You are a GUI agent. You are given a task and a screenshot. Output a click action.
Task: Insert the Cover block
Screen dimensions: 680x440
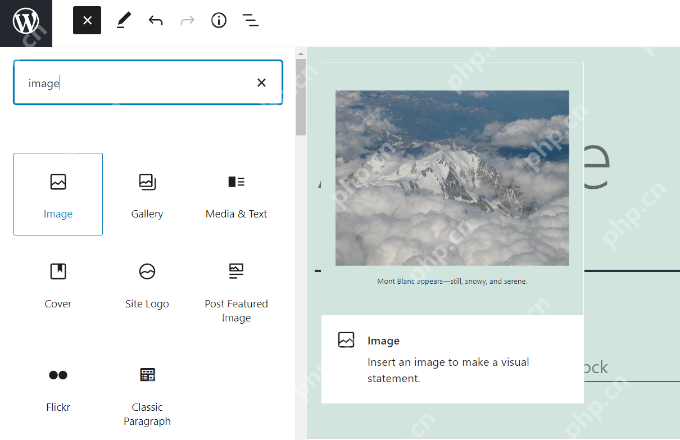pyautogui.click(x=58, y=284)
